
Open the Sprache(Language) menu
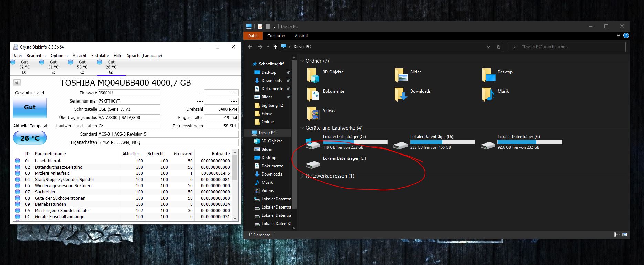pyautogui.click(x=144, y=56)
